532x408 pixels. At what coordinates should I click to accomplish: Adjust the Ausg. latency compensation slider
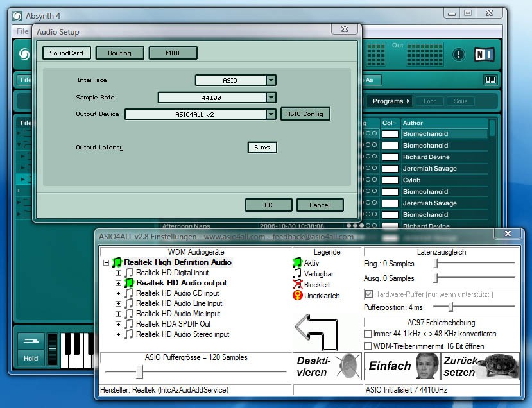436,278
